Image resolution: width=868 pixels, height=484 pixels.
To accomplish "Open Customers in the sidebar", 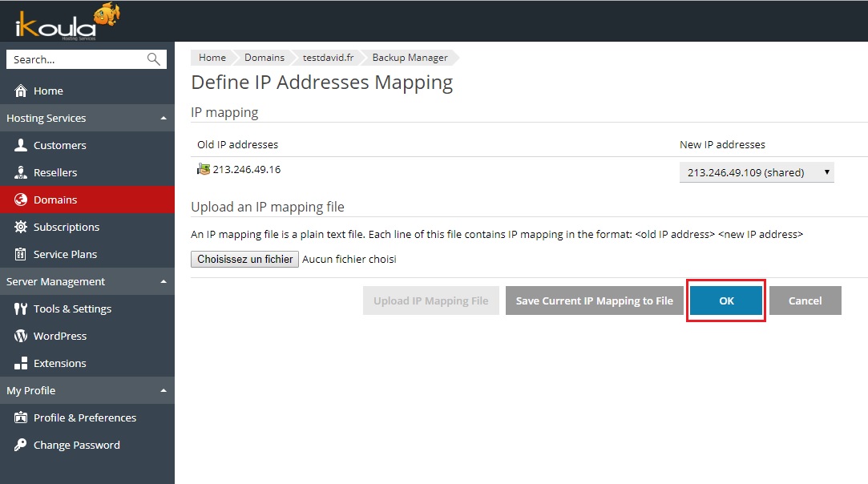I will click(87, 145).
